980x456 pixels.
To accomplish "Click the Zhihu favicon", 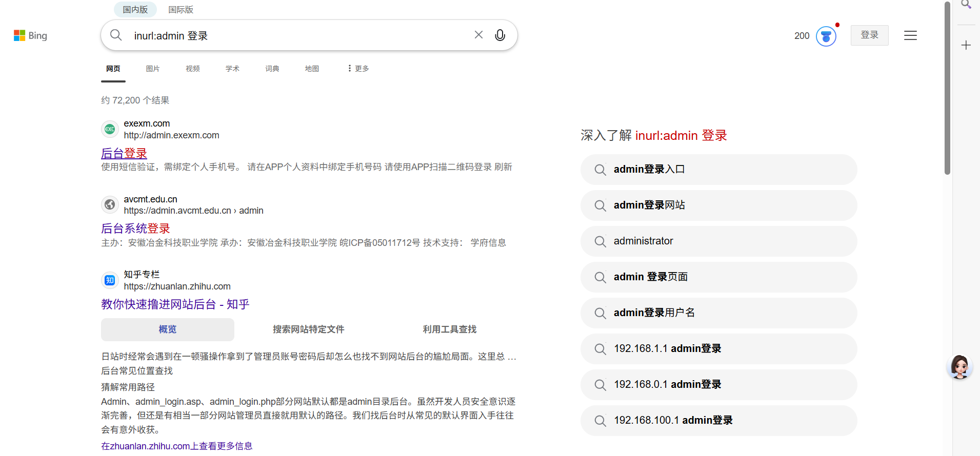I will [110, 280].
